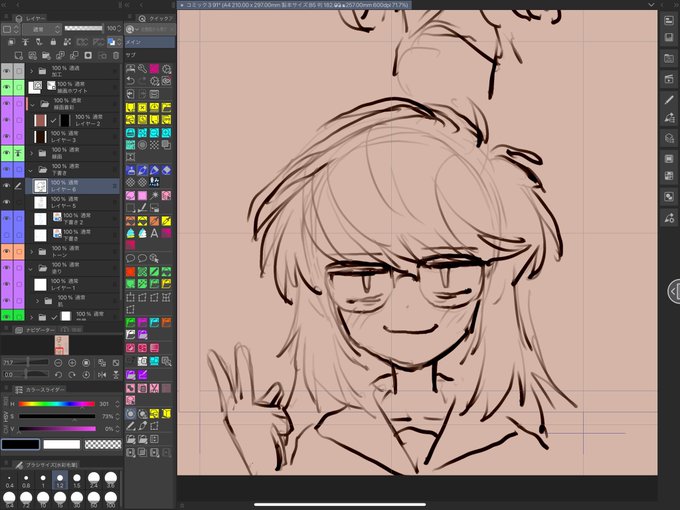Image resolution: width=680 pixels, height=510 pixels.
Task: Click the magic wand icon in Quick Access
Action: [154, 196]
